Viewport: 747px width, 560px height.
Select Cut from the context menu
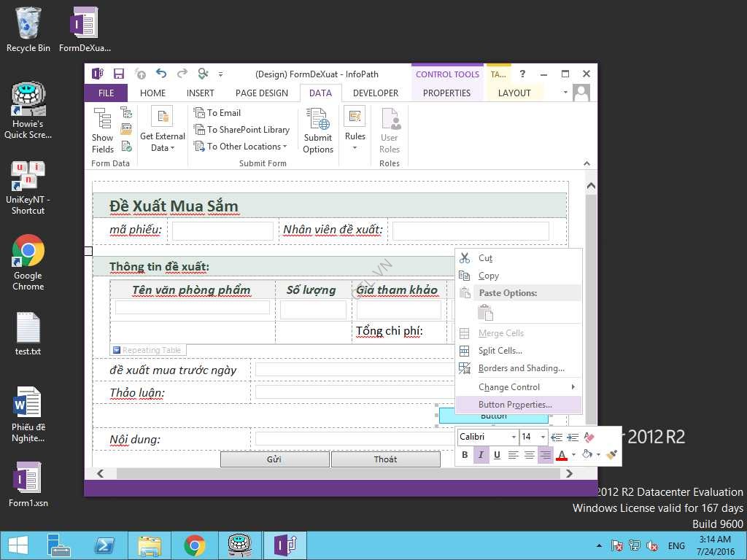point(485,258)
